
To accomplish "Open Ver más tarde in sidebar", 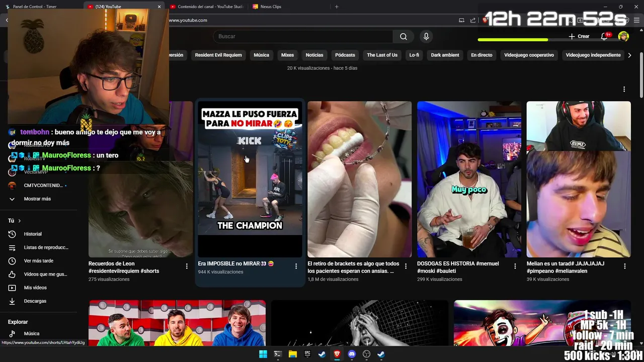I will point(38,261).
